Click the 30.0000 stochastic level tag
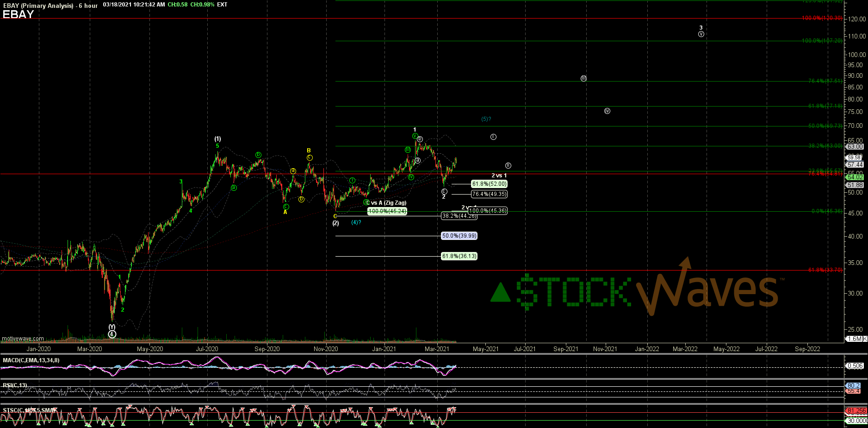The image size is (868, 428). point(856,421)
